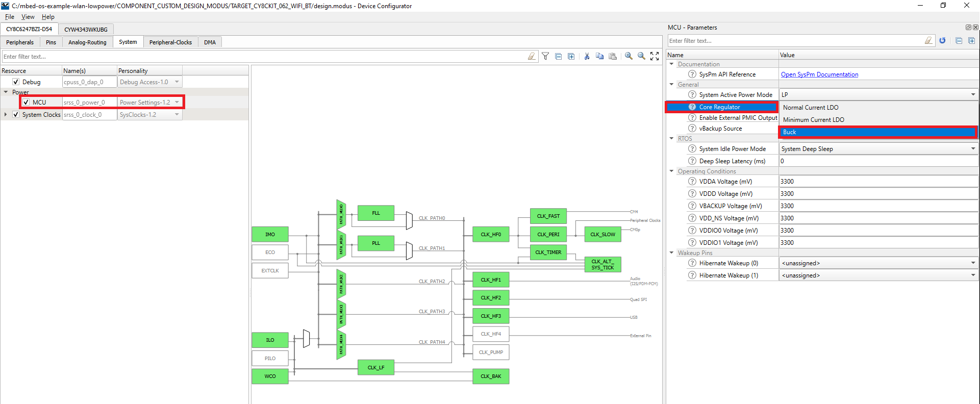Toggle the MCU power resource checkbox
The height and width of the screenshot is (404, 980).
tap(26, 103)
